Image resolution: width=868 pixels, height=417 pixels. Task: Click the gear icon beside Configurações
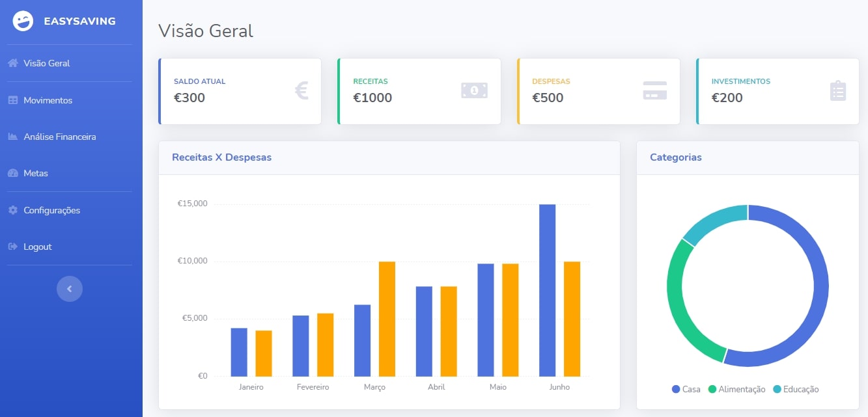pos(12,210)
